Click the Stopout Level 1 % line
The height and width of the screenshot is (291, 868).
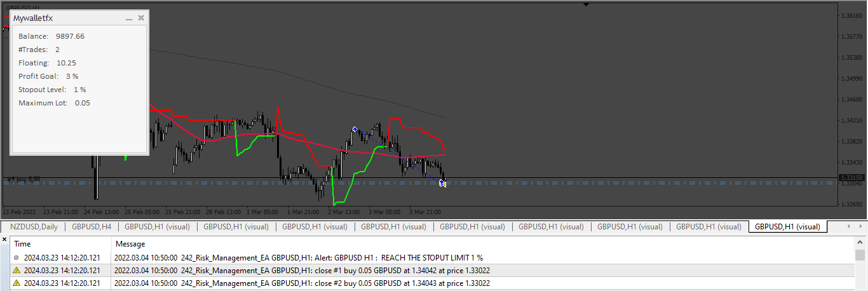[x=52, y=90]
